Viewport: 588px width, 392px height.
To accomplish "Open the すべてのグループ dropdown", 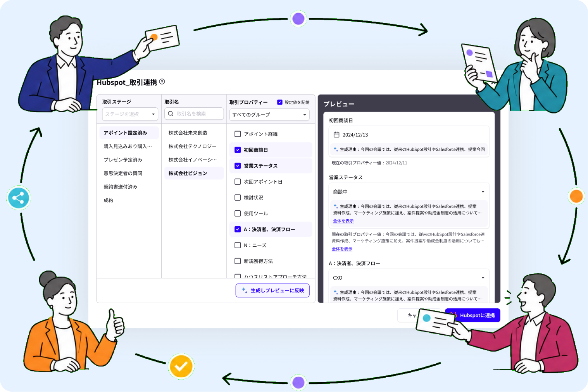I will pyautogui.click(x=269, y=115).
